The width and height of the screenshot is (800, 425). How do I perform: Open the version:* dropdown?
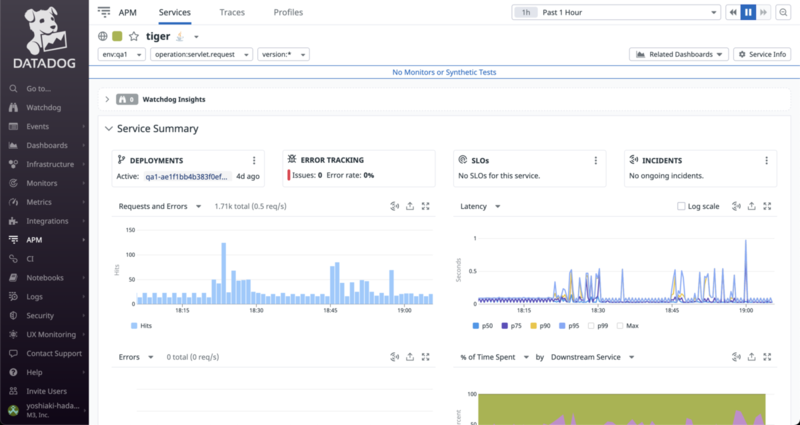(x=283, y=54)
